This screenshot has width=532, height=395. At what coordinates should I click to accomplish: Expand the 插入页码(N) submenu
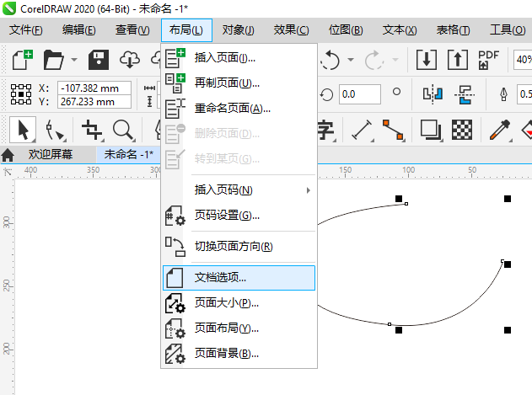point(239,190)
